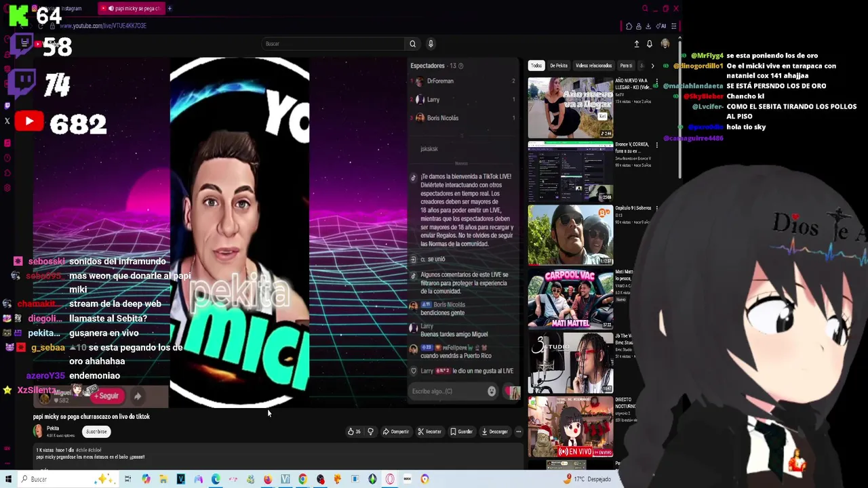This screenshot has height=488, width=868.
Task: Open the EN VIVO live stream thumbnail
Action: [x=570, y=426]
